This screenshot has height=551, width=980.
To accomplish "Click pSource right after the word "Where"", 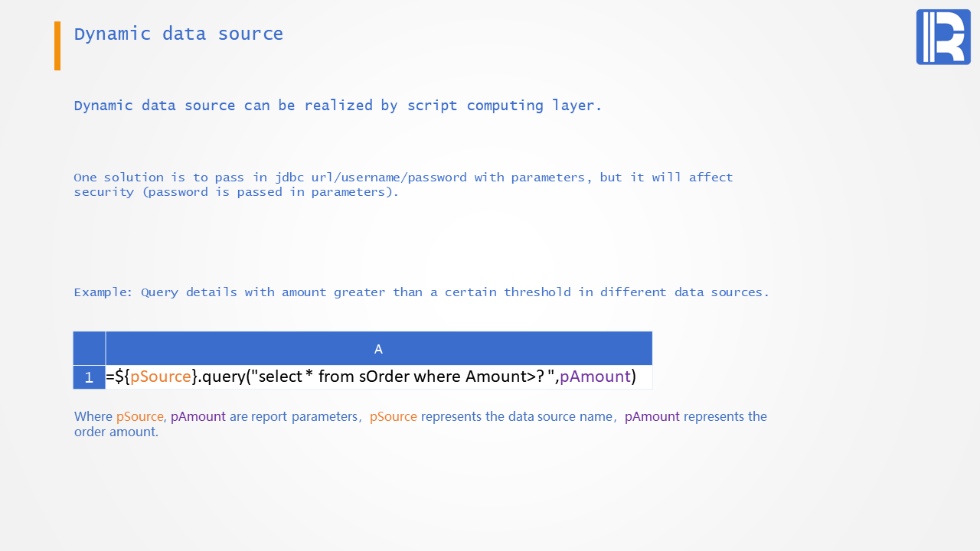I will click(x=139, y=417).
